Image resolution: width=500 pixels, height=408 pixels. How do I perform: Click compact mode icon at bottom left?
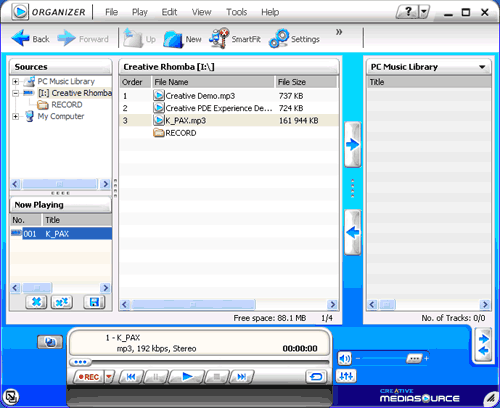point(11,397)
